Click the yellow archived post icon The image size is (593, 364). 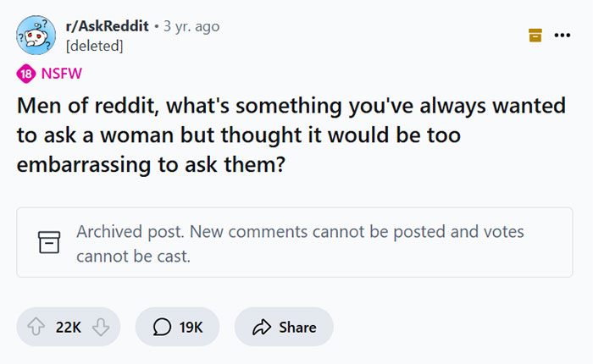tap(535, 35)
